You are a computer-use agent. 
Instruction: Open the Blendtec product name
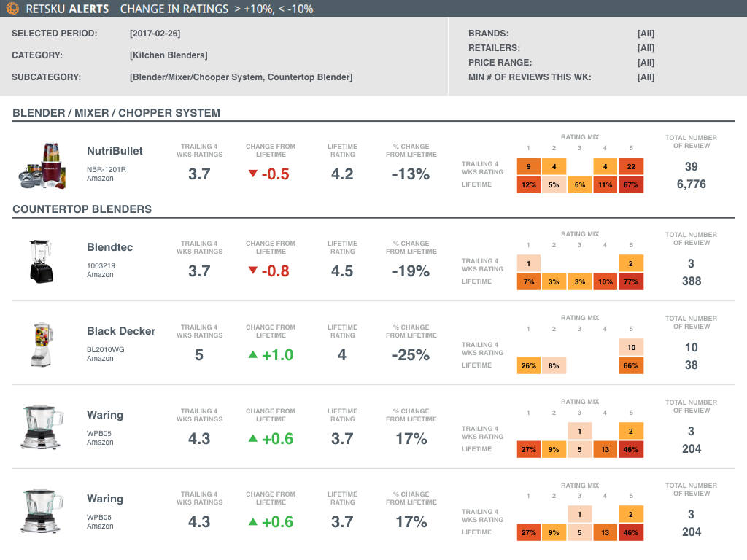pyautogui.click(x=109, y=247)
